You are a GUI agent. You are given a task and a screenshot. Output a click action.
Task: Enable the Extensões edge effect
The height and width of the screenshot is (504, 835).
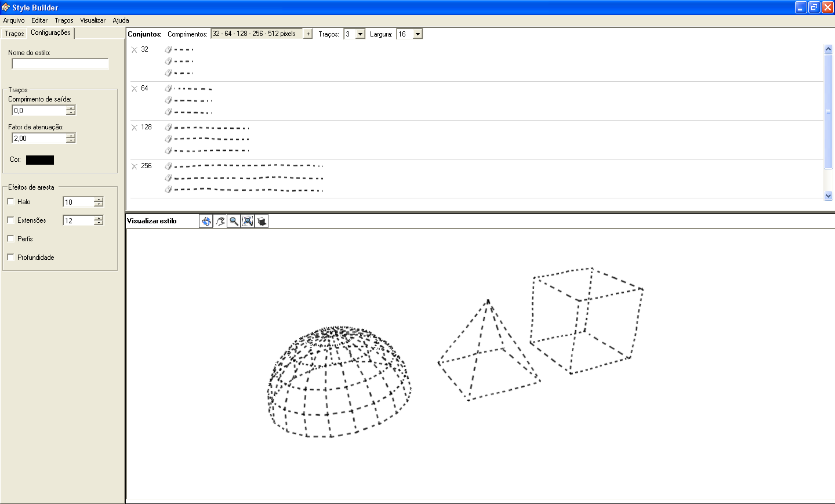10,220
